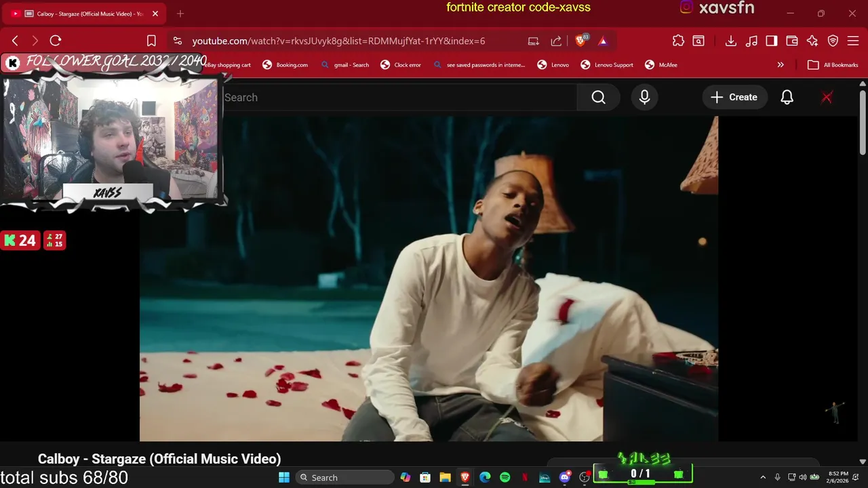The image size is (868, 488).
Task: Switch to Brave in the taskbar
Action: point(465,477)
